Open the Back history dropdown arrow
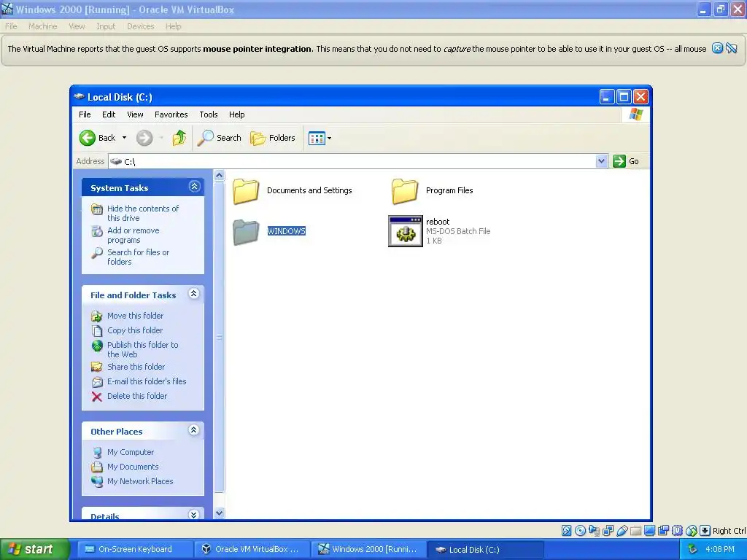Image resolution: width=747 pixels, height=560 pixels. pyautogui.click(x=124, y=138)
